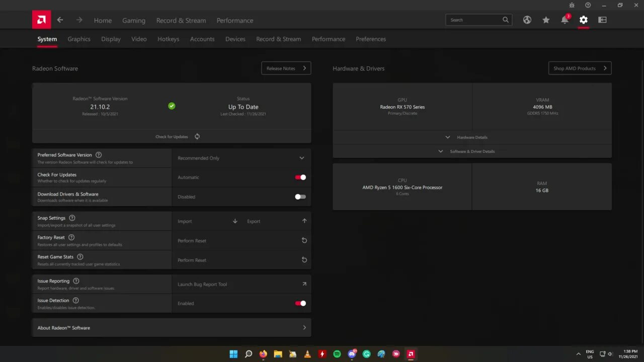This screenshot has height=362, width=644.
Task: Click help icon next to Reset Game Stats
Action: (80, 257)
